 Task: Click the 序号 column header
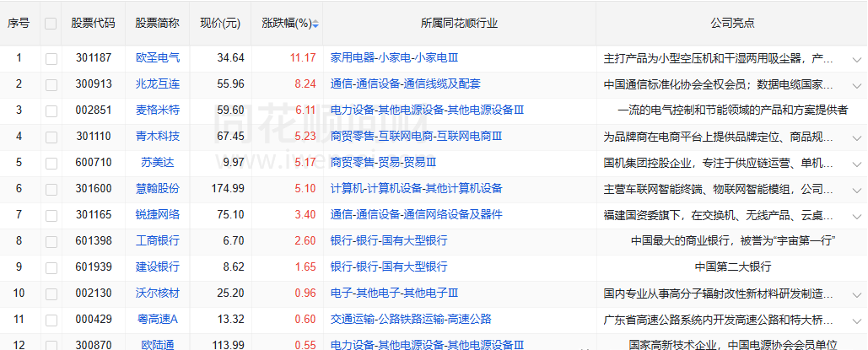pyautogui.click(x=19, y=24)
